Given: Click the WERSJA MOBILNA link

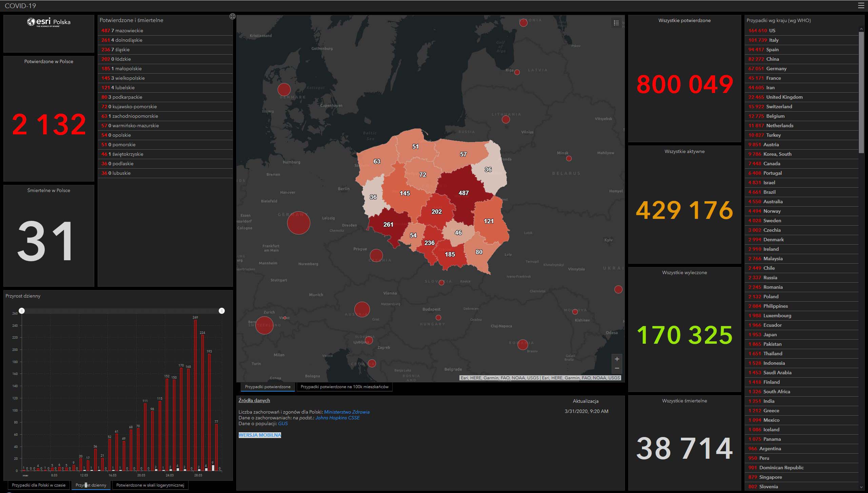Looking at the screenshot, I should 260,435.
